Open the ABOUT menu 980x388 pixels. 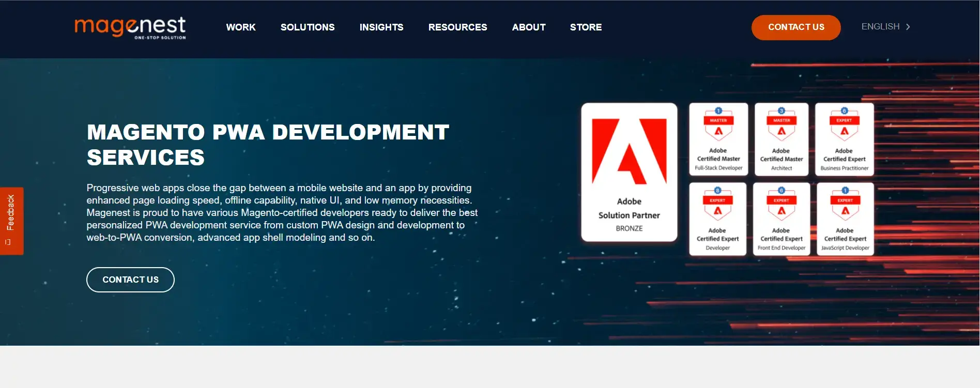(x=529, y=27)
